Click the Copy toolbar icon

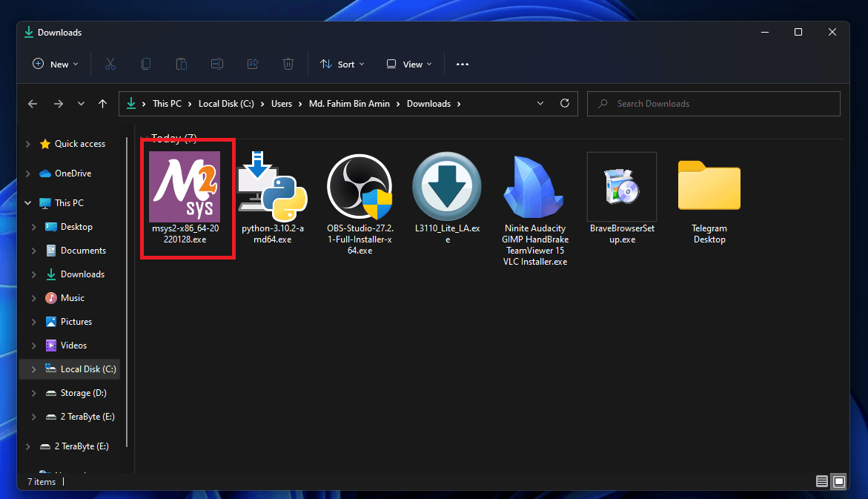pos(146,65)
